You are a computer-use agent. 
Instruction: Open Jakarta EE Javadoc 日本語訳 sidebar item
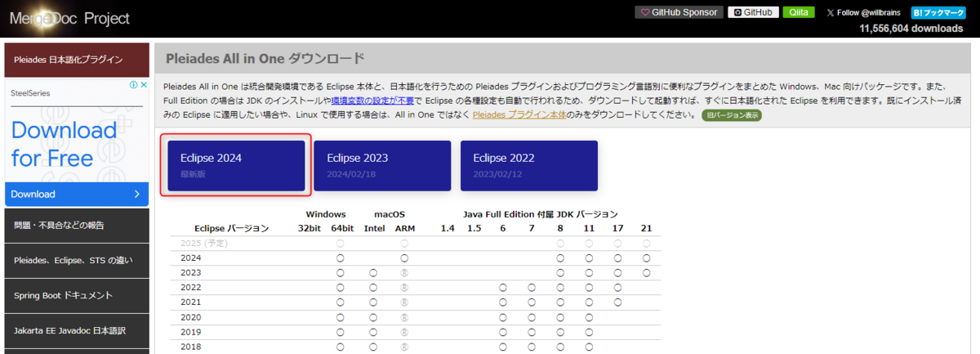(x=77, y=330)
